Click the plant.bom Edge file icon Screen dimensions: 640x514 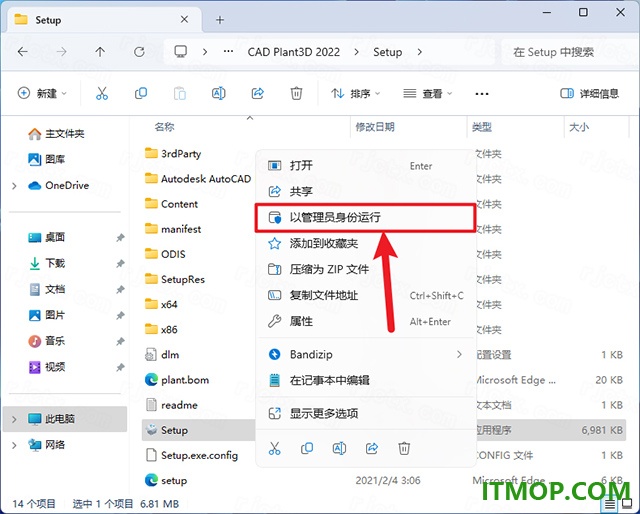coord(151,380)
